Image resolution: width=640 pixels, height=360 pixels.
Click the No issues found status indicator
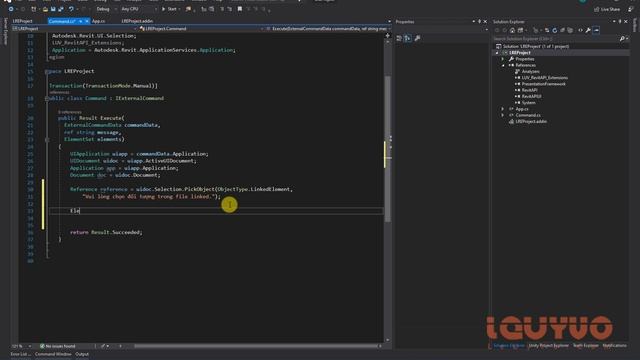point(58,346)
